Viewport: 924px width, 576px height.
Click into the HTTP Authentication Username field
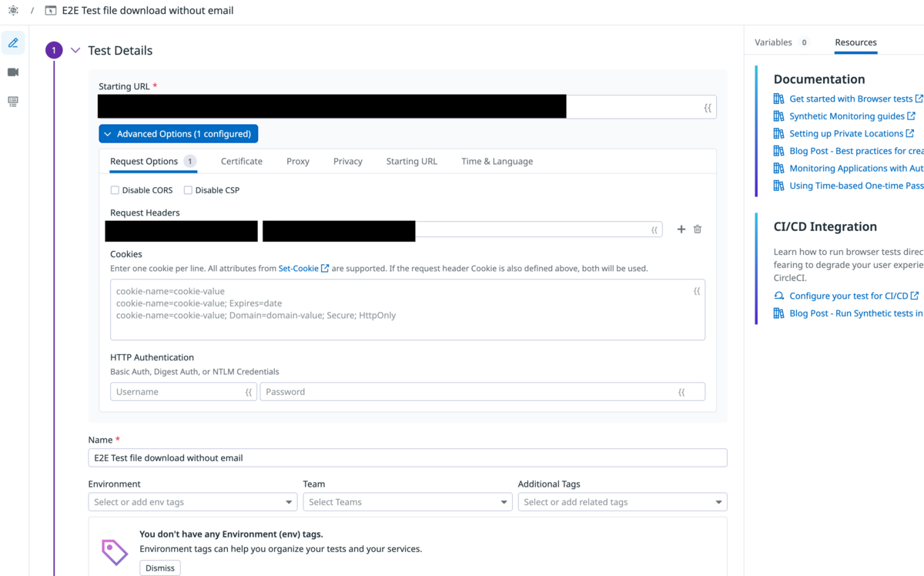[x=183, y=392]
